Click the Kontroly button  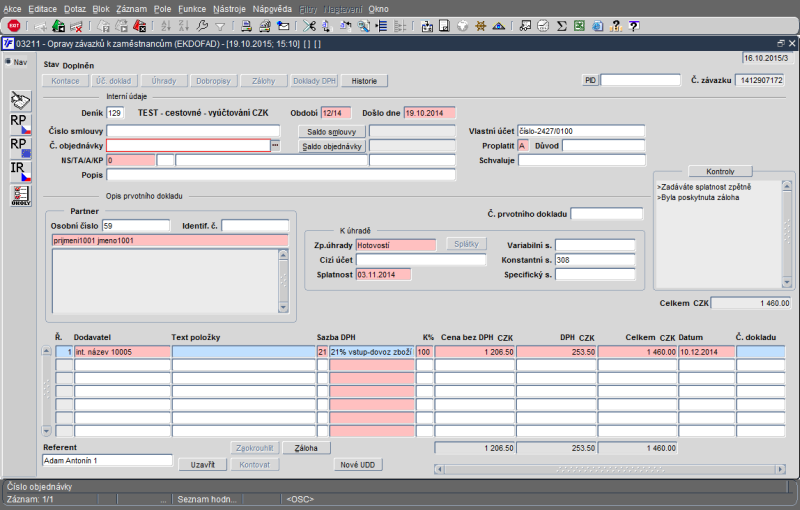(x=720, y=171)
